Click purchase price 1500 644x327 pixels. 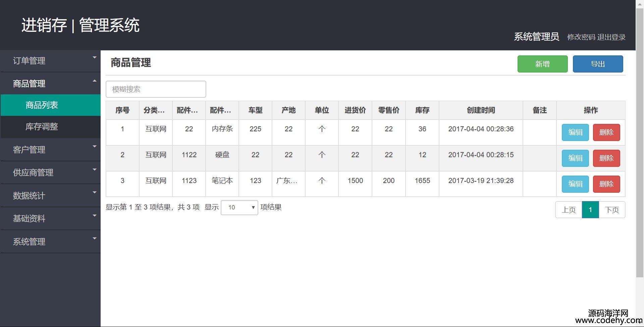pos(355,181)
